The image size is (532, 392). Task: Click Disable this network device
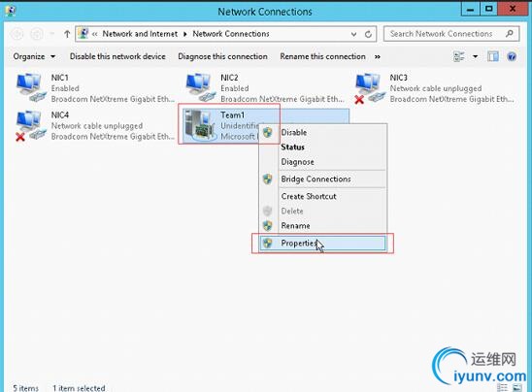point(117,56)
